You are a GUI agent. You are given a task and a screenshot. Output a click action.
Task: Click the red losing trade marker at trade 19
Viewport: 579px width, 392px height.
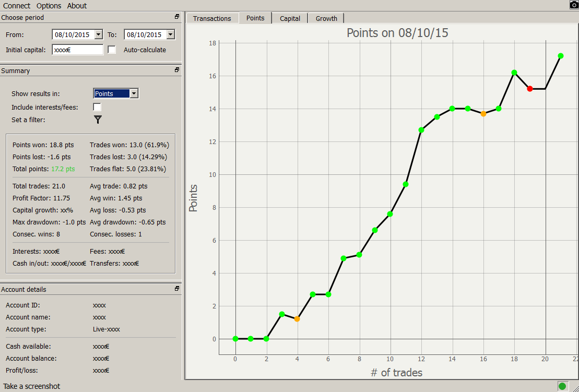tap(530, 89)
